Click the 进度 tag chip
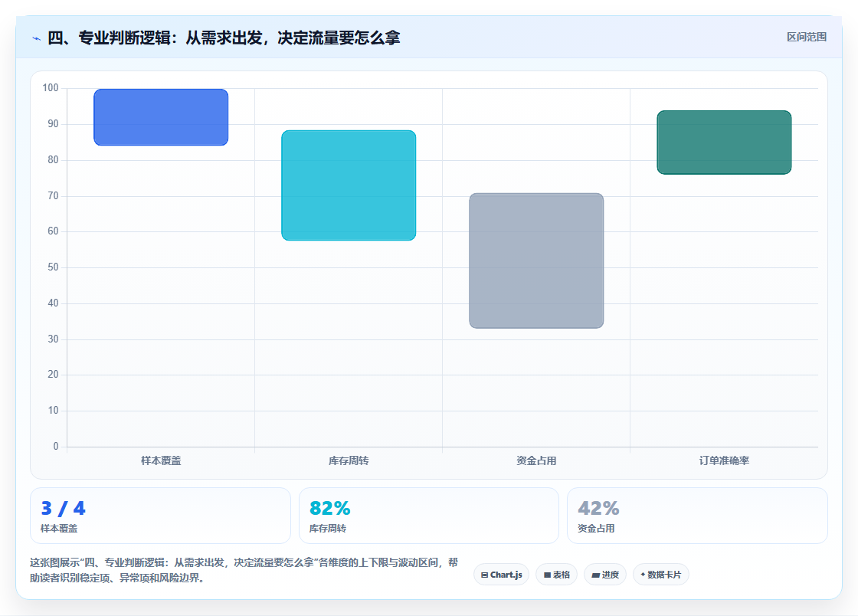Image resolution: width=858 pixels, height=616 pixels. coord(605,575)
